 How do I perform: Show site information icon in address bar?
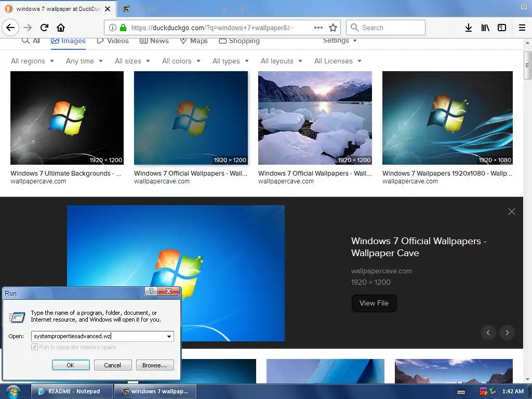113,28
